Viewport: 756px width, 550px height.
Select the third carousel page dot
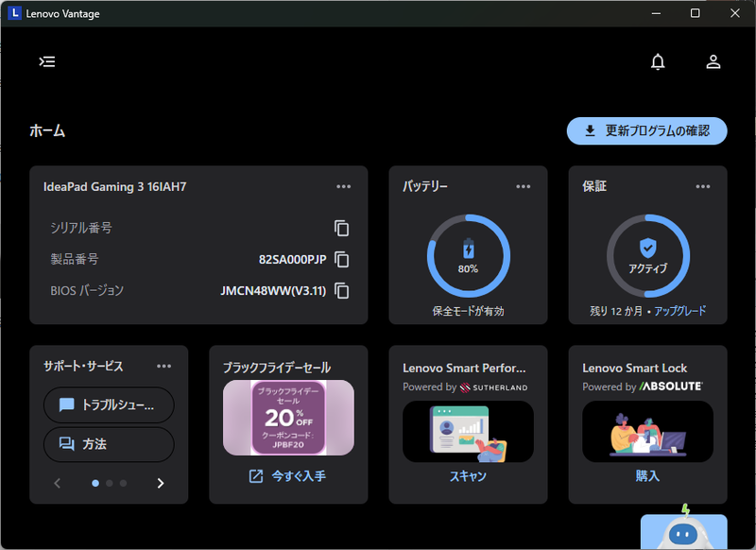(x=124, y=483)
